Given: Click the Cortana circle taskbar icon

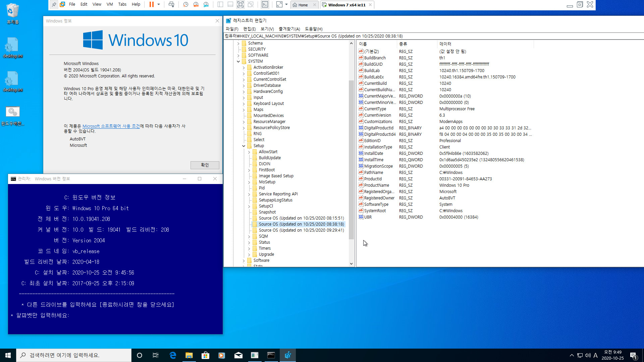Looking at the screenshot, I should point(140,355).
